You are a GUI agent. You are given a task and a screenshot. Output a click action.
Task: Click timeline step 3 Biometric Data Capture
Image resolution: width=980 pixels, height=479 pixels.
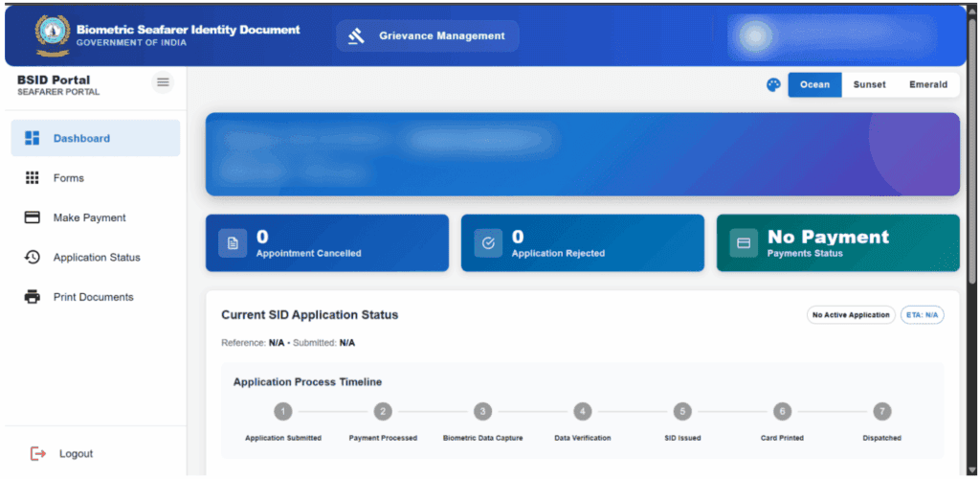point(482,412)
